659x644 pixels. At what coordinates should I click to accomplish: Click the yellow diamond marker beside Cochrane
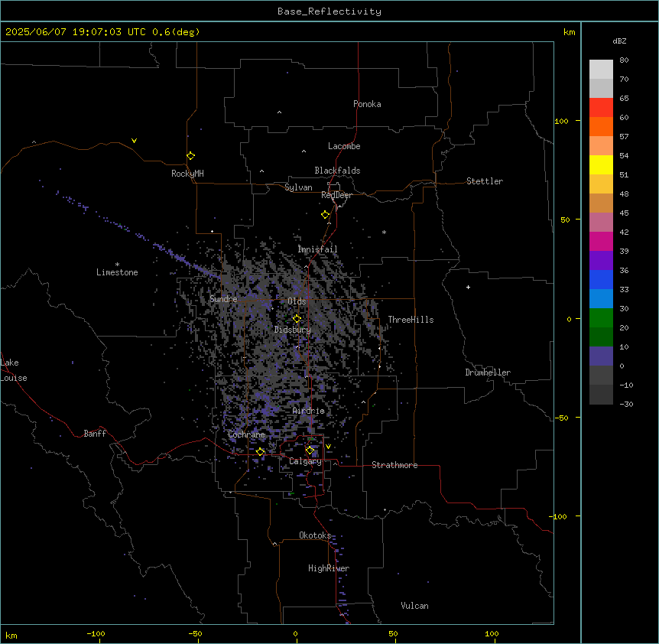click(260, 451)
